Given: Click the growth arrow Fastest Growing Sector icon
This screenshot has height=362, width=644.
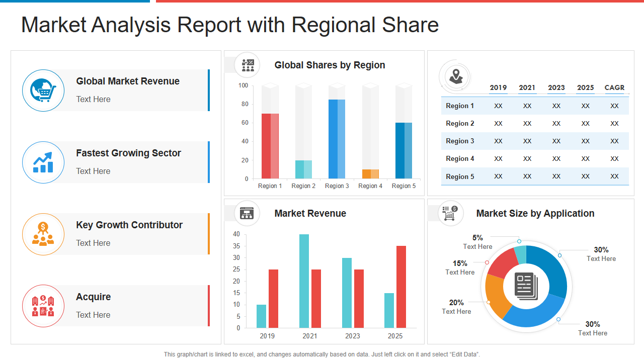Looking at the screenshot, I should pos(43,162).
